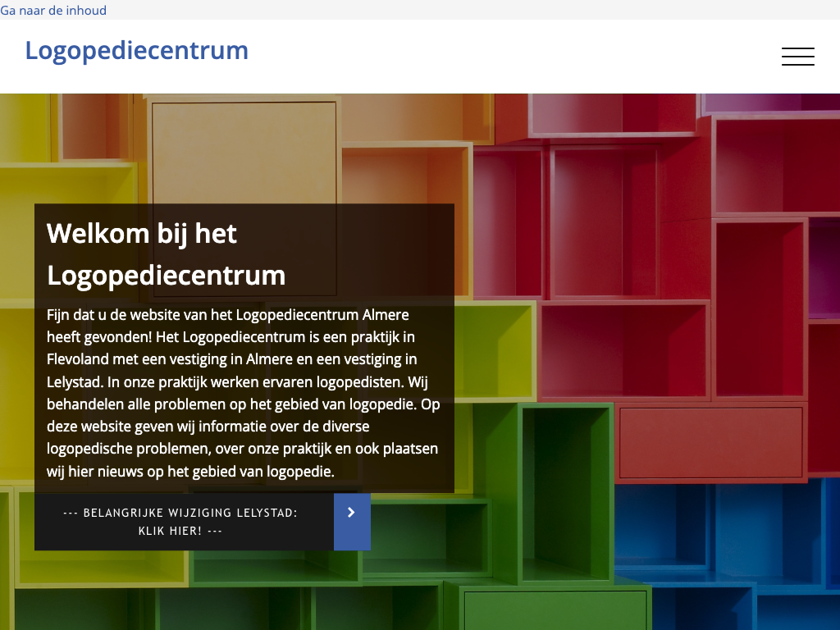This screenshot has height=630, width=840.
Task: Click the paragraph's last line about "nieuws"
Action: 190,471
